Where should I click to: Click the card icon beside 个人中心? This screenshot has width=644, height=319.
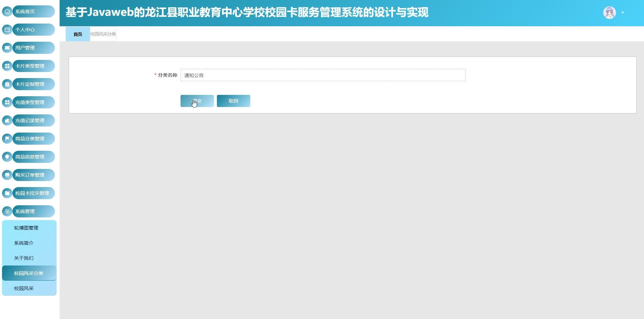(x=7, y=30)
